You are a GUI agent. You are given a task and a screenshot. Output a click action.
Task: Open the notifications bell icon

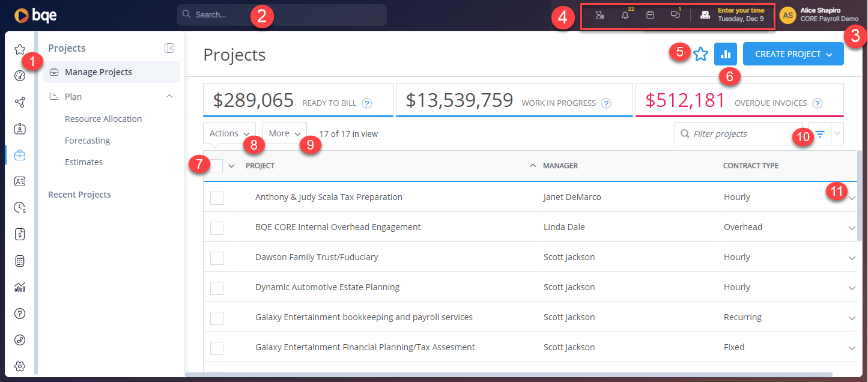pos(625,15)
